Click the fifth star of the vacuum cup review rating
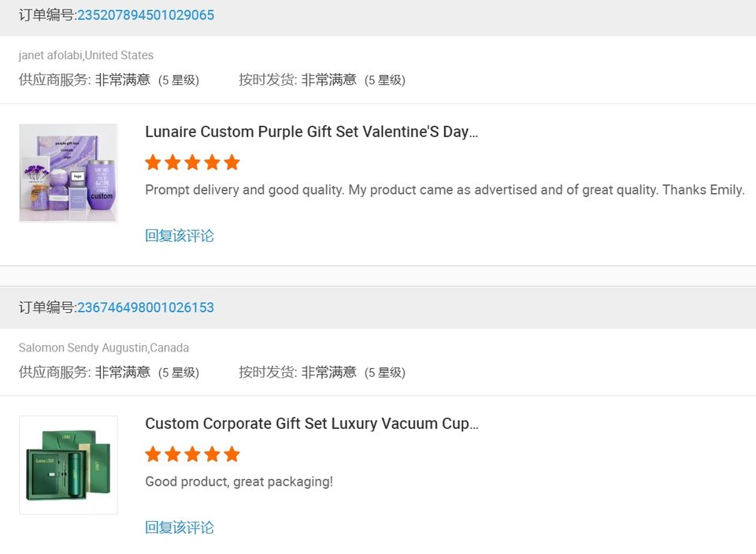Image resolution: width=756 pixels, height=554 pixels. point(232,454)
